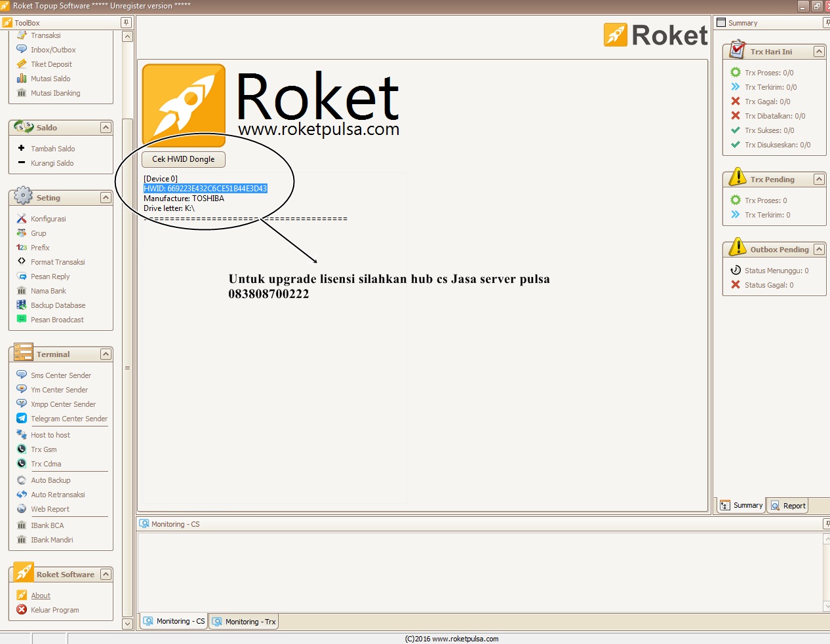Open Xmpp Center Sender icon
Viewport: 830px width, 644px height.
tap(22, 404)
